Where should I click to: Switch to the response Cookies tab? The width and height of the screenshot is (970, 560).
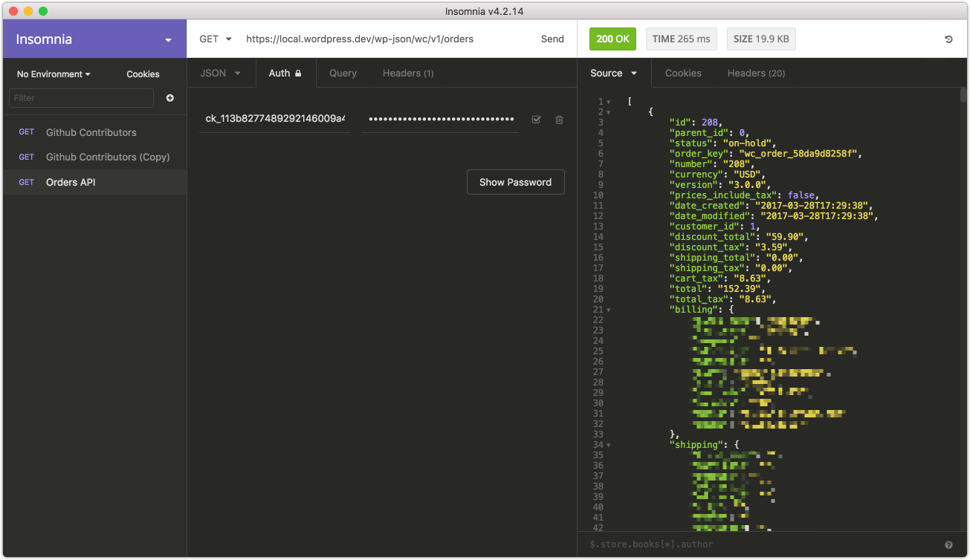(x=683, y=74)
